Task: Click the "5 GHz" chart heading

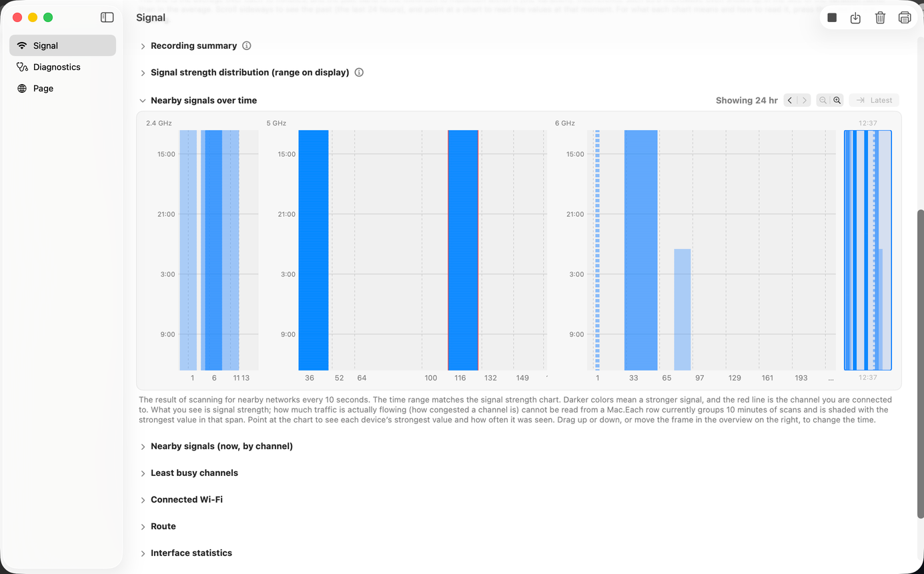Action: (x=276, y=123)
